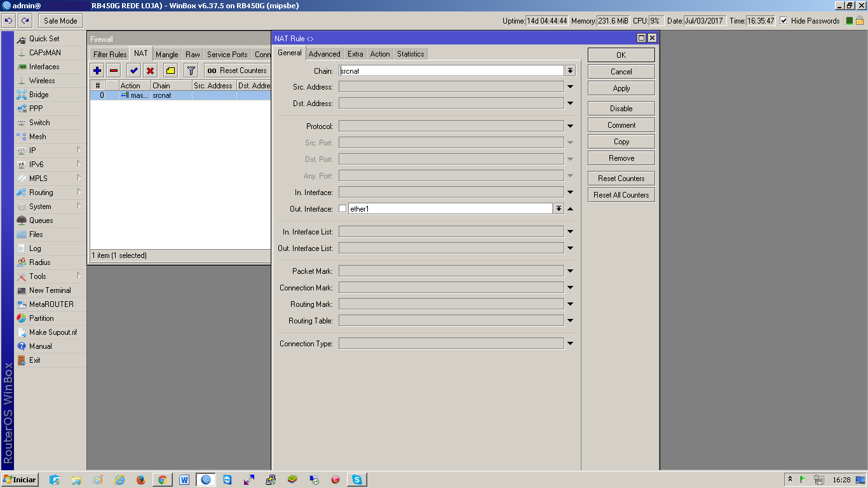Switch to the Extra tab
Image resolution: width=868 pixels, height=488 pixels.
(355, 54)
